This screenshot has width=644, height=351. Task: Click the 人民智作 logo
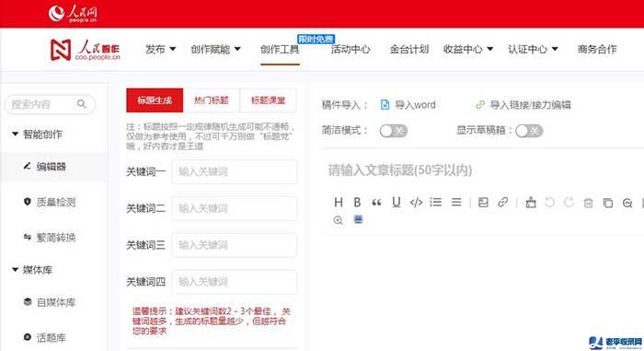click(85, 50)
